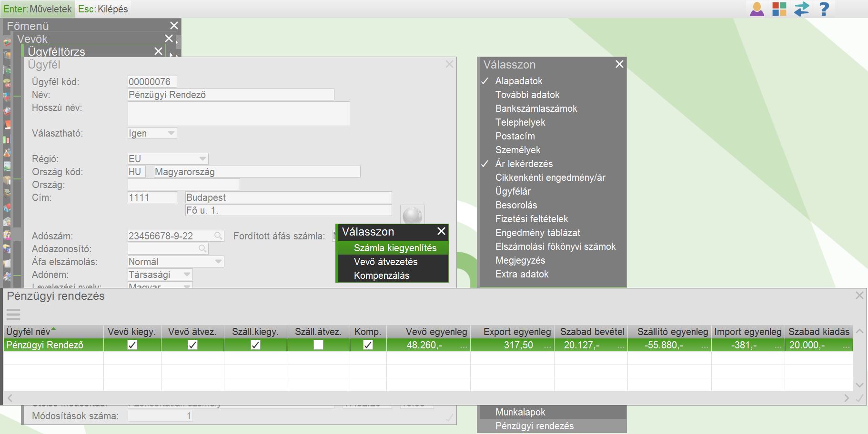The height and width of the screenshot is (434, 868).
Task: Click the round globe button beside the address
Action: (412, 215)
